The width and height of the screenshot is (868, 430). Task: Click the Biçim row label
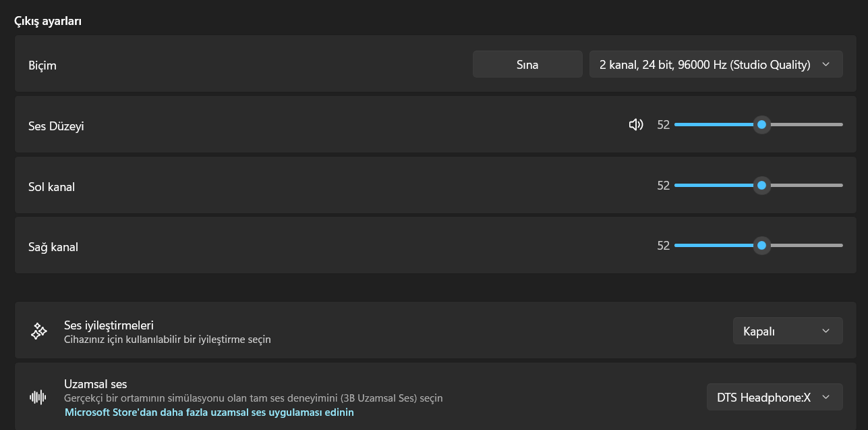coord(42,65)
